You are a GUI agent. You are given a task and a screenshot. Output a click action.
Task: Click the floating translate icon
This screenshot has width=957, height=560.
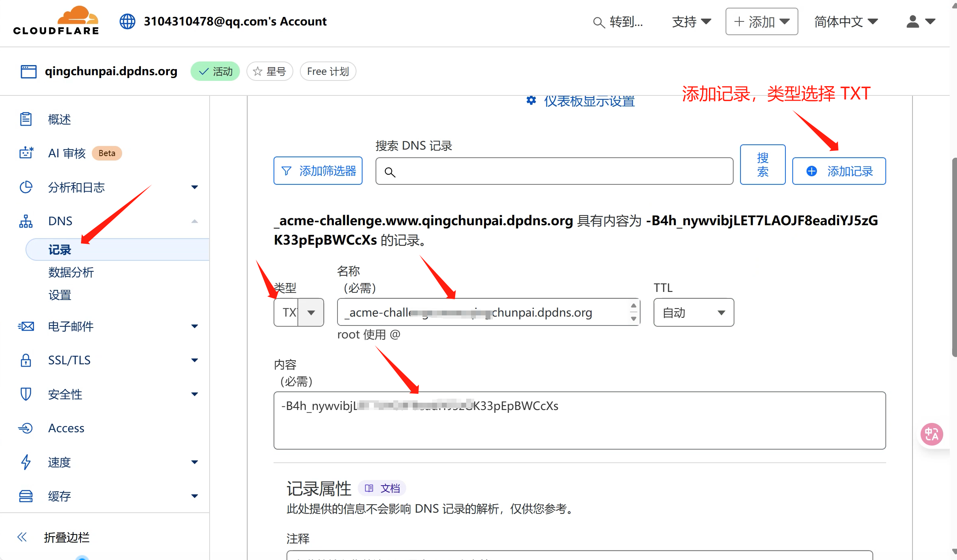pyautogui.click(x=931, y=434)
